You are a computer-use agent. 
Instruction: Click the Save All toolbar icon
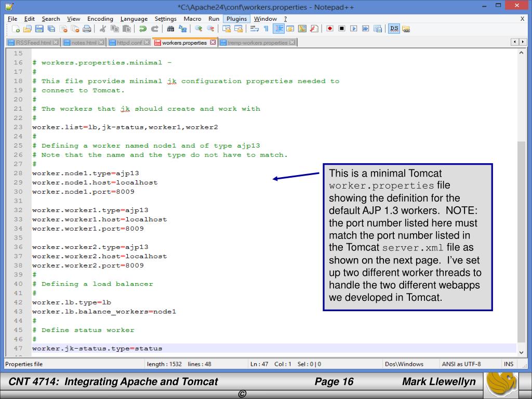pos(51,29)
